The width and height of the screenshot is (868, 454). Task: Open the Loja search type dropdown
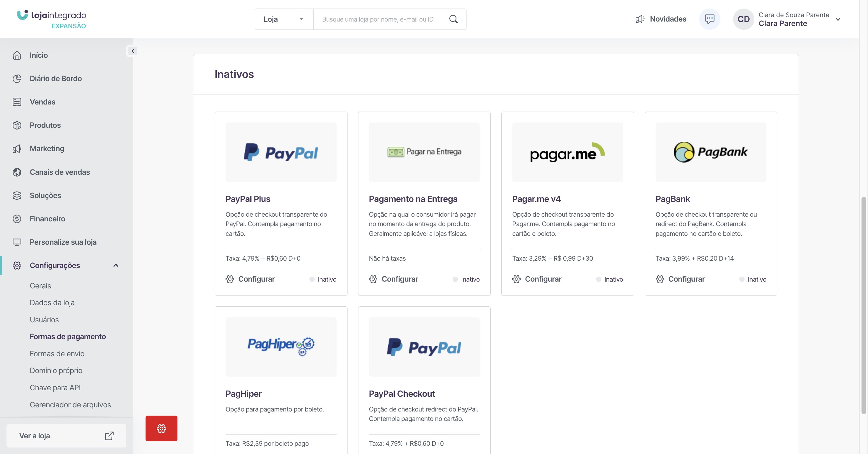click(x=284, y=19)
